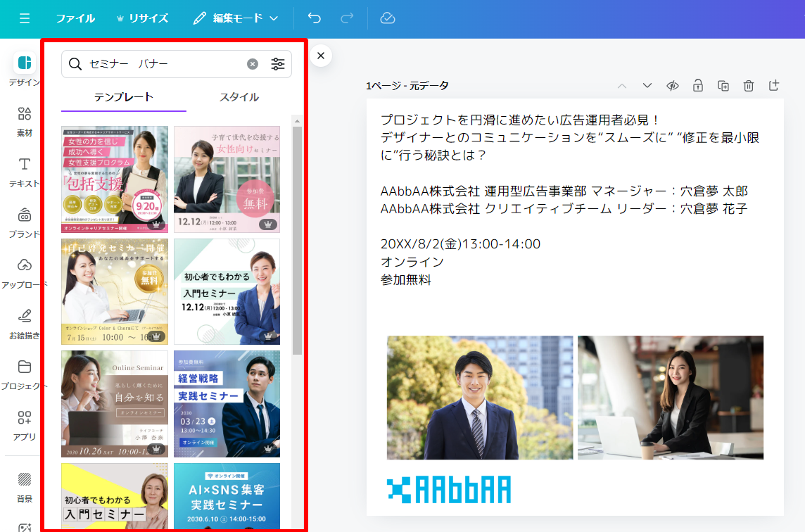The width and height of the screenshot is (805, 532).
Task: Select the 女性支援プログラム template
Action: [x=115, y=179]
